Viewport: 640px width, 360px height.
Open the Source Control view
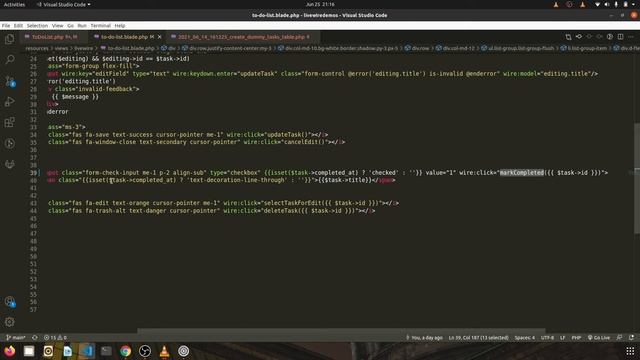[x=9, y=81]
